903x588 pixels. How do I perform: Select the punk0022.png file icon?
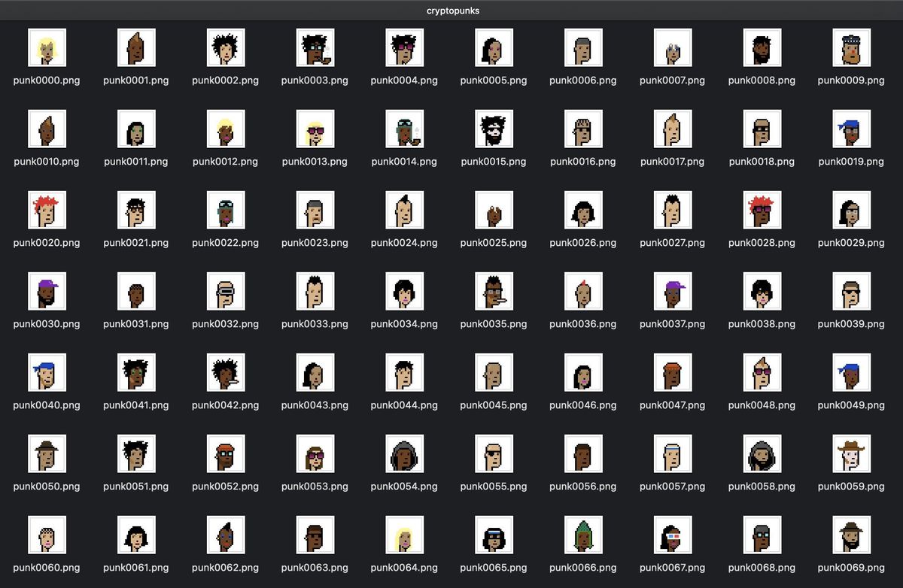tap(226, 210)
